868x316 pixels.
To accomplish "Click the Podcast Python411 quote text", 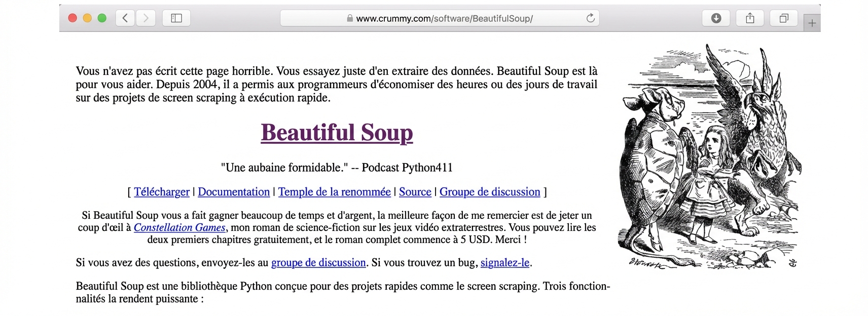I will pos(337,168).
